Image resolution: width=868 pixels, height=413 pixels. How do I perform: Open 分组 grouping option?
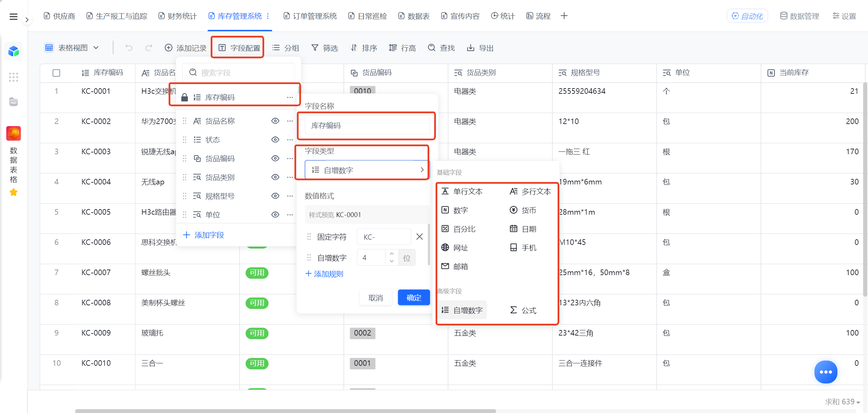point(285,48)
